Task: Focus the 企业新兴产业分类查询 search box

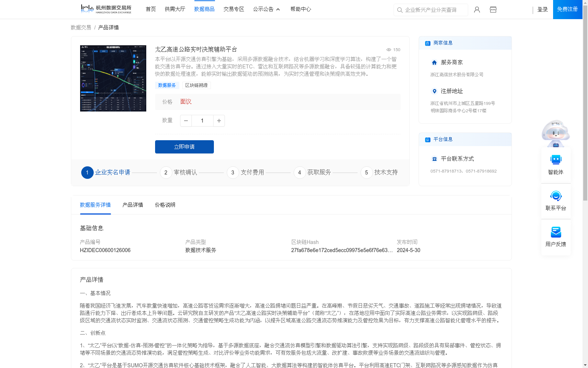Action: tap(431, 10)
